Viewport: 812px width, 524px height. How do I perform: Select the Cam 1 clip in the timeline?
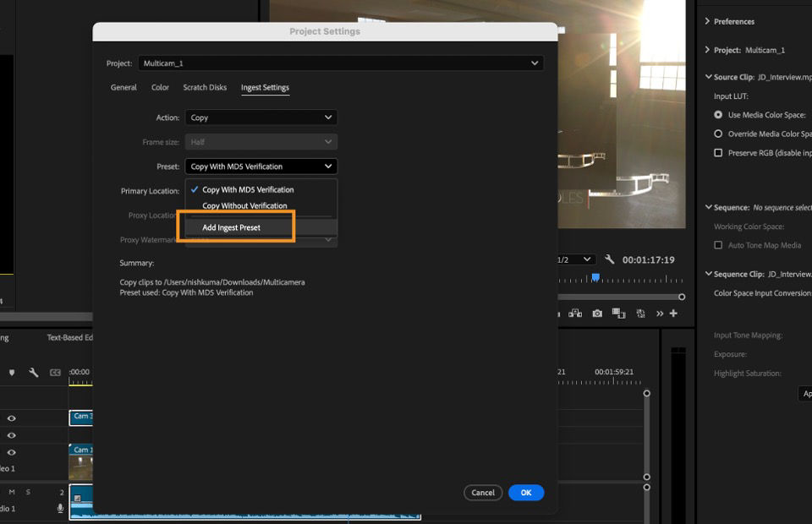[x=82, y=461]
